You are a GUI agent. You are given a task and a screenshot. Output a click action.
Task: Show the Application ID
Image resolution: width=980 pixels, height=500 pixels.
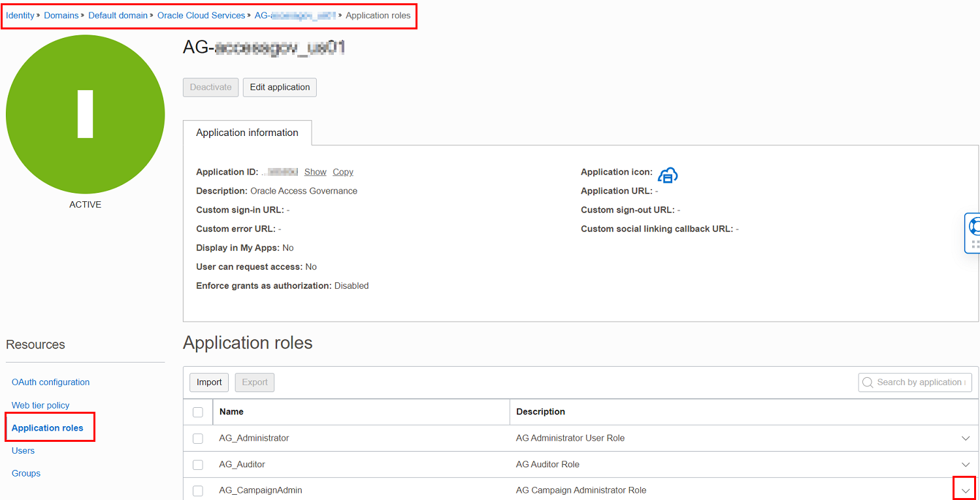[316, 172]
